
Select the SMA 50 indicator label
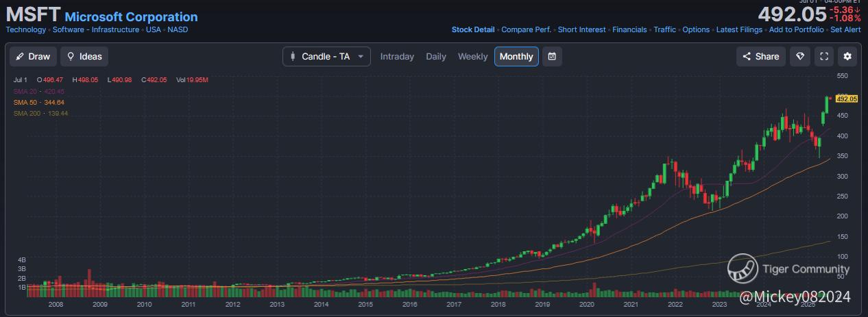(x=39, y=102)
